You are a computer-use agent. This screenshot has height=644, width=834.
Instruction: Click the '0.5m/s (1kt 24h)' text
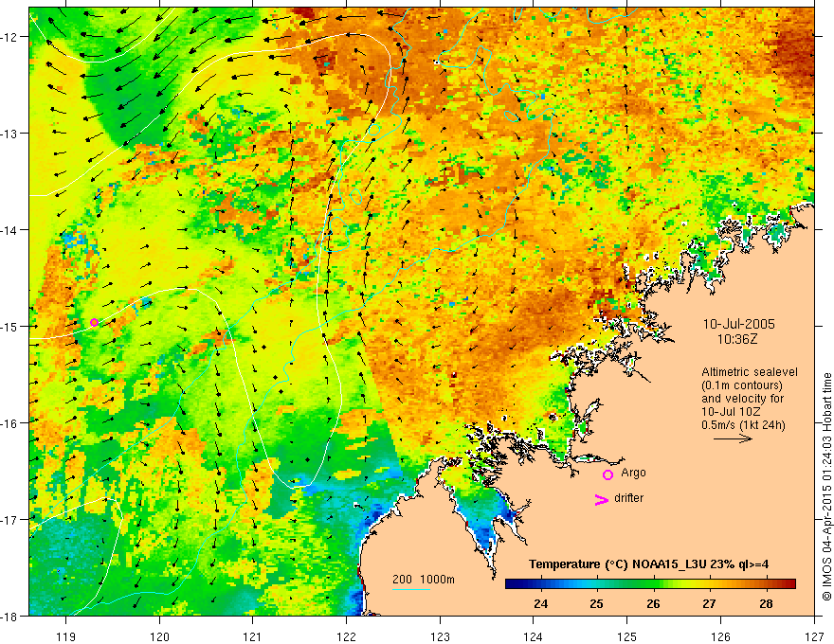pyautogui.click(x=743, y=425)
